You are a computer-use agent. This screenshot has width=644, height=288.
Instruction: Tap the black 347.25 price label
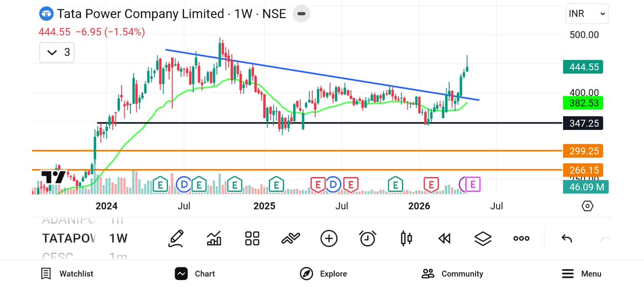[x=584, y=123]
